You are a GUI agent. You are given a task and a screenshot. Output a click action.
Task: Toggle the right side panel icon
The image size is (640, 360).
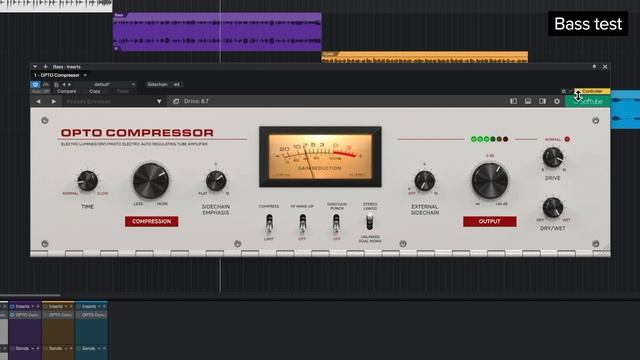point(542,101)
